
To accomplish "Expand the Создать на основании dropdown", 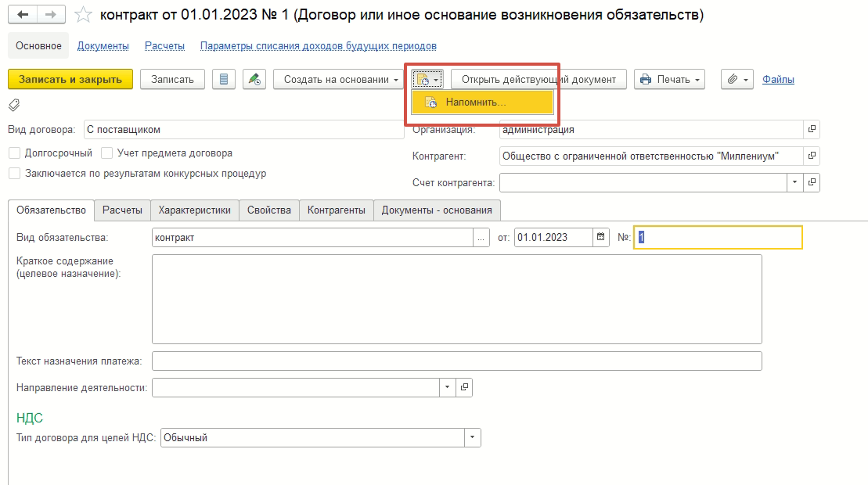I will 338,79.
